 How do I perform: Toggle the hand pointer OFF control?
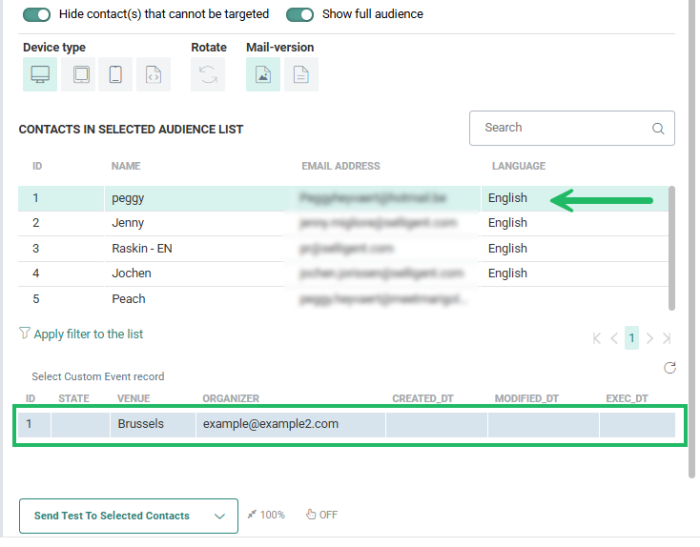click(321, 515)
